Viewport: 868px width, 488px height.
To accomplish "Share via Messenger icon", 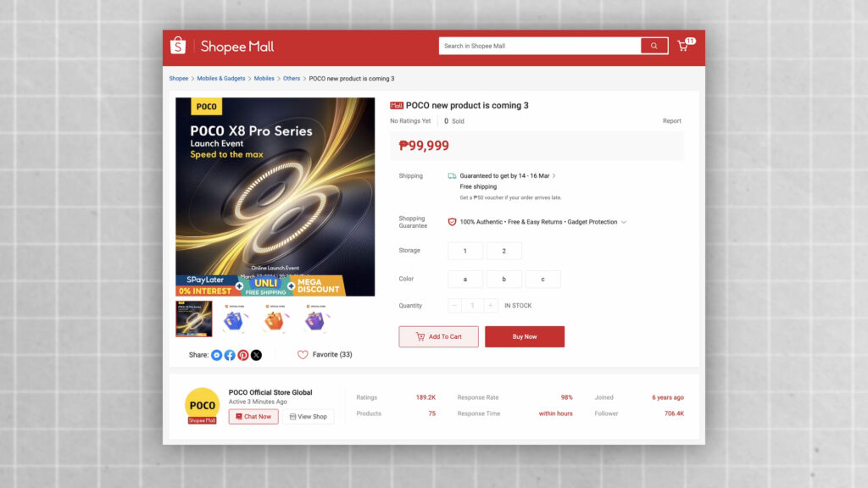I will coord(216,355).
